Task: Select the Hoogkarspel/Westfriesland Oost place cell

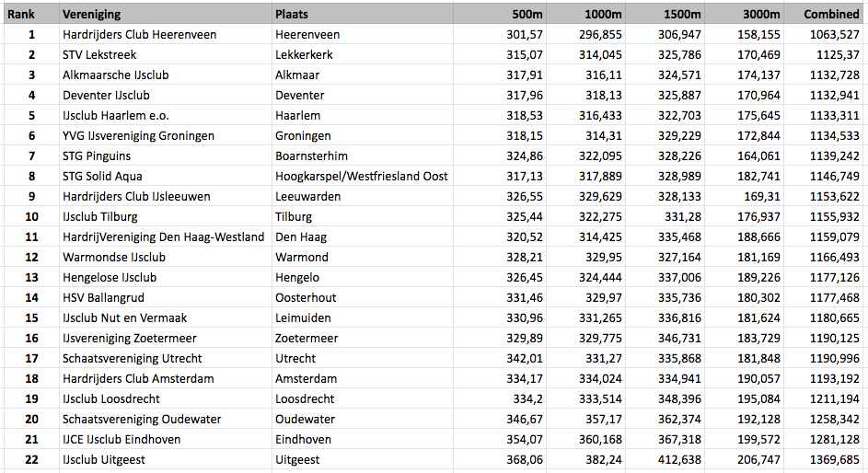Action: [x=363, y=176]
